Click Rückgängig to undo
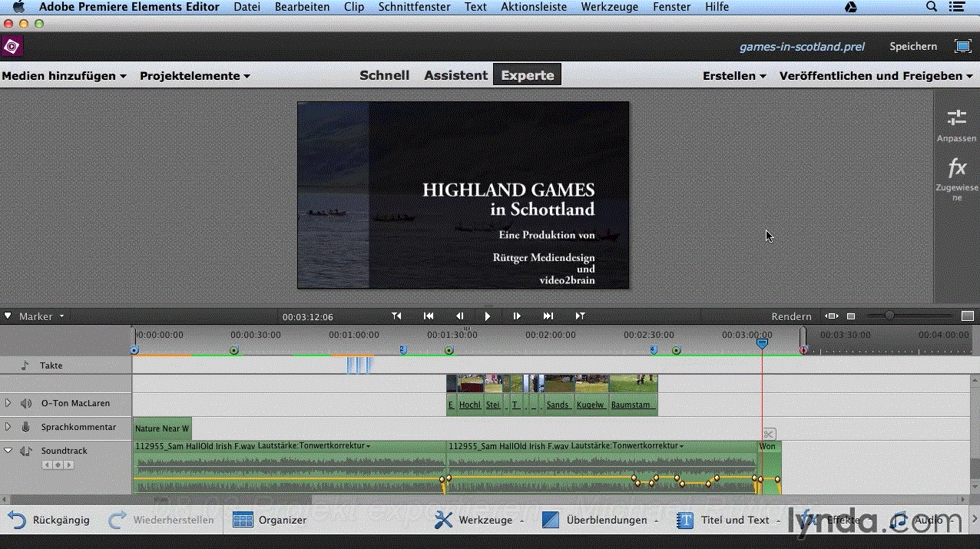The image size is (980, 549). click(50, 520)
